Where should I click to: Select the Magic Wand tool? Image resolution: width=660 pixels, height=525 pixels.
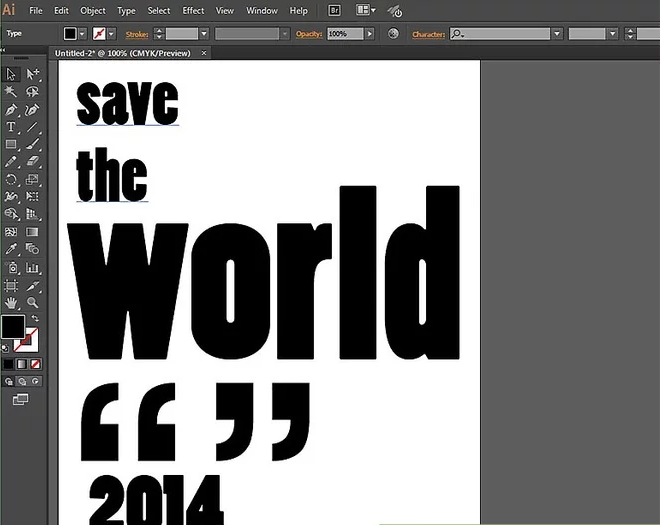pyautogui.click(x=12, y=91)
